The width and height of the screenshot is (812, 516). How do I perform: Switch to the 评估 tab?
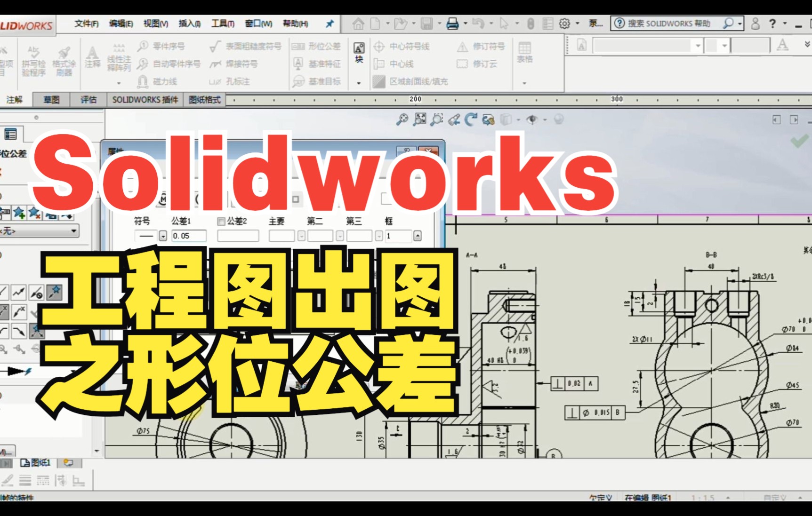tap(88, 100)
